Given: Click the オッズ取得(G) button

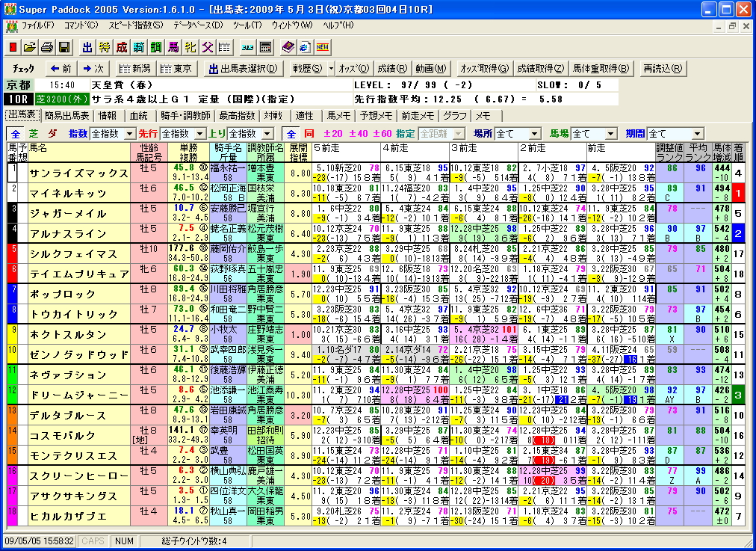Looking at the screenshot, I should pos(485,69).
